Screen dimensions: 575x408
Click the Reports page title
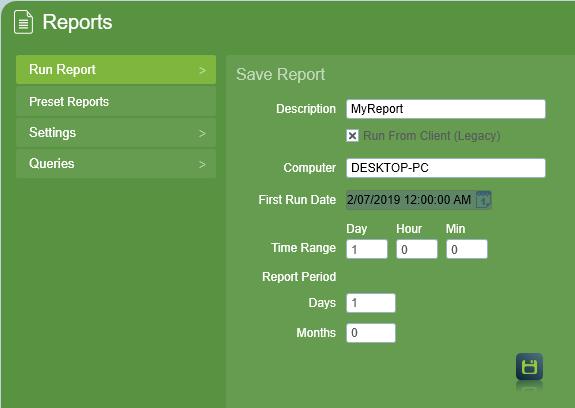pyautogui.click(x=77, y=22)
